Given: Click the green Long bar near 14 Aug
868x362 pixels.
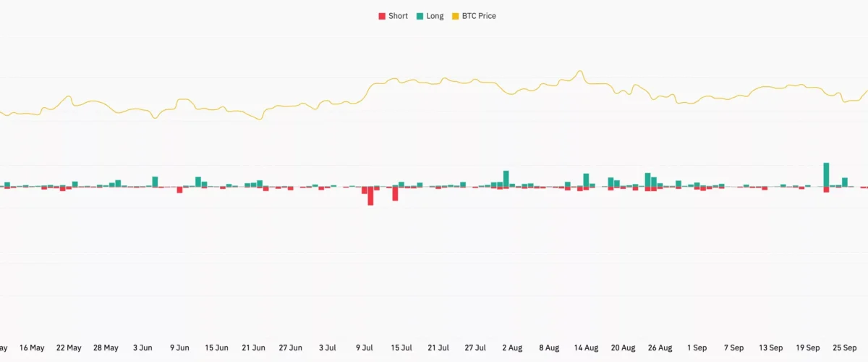Looking at the screenshot, I should point(586,180).
